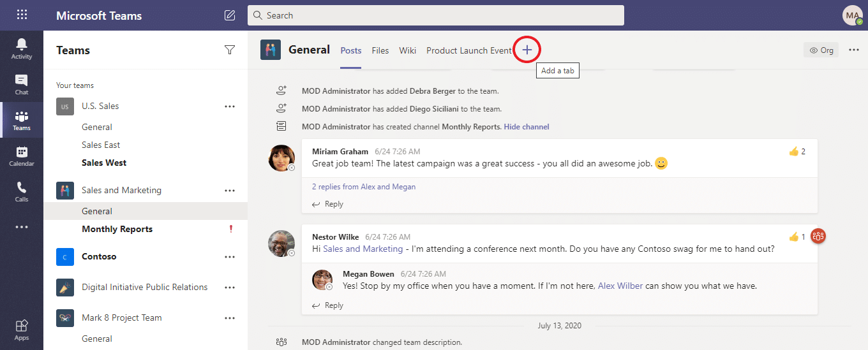Screen dimensions: 868x350
Task: Expand more apps ellipsis in left rail
Action: point(22,227)
